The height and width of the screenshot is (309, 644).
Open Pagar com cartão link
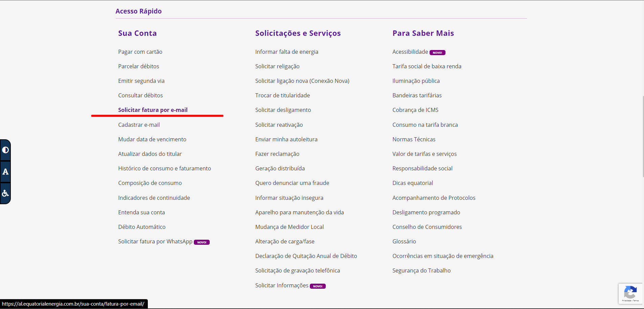140,52
